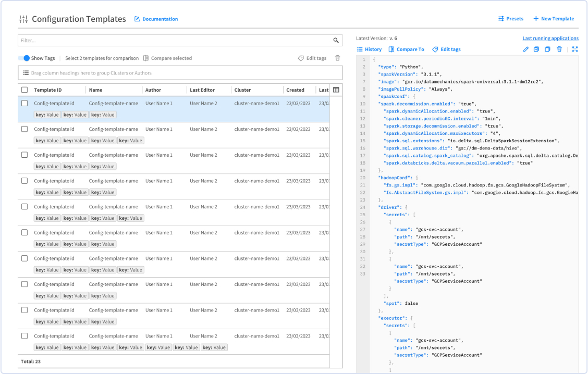The image size is (588, 374).
Task: Sort by the Cluster column header
Action: [x=242, y=90]
